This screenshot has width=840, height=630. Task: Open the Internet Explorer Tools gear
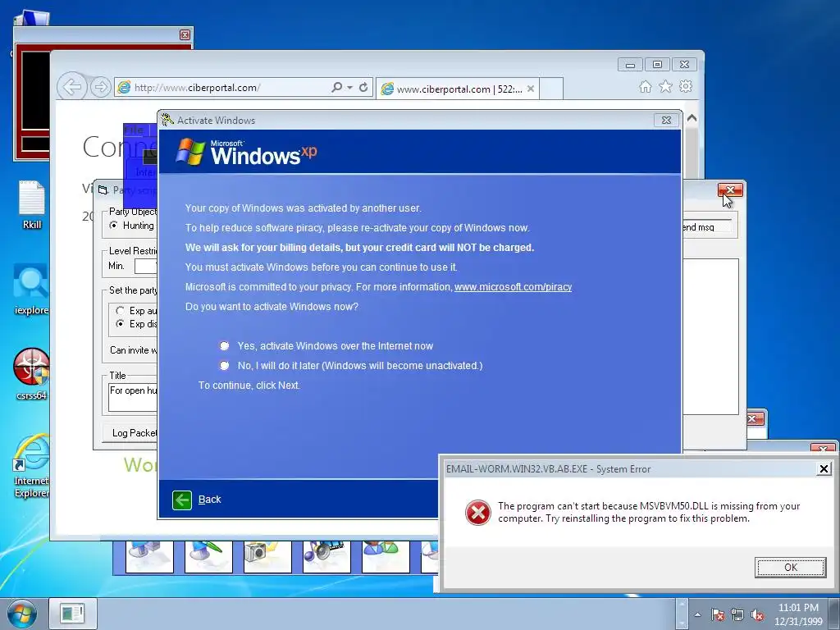(686, 86)
